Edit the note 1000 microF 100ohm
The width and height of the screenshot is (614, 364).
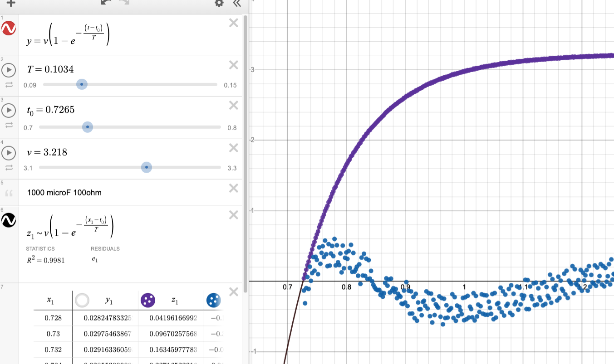click(x=64, y=193)
